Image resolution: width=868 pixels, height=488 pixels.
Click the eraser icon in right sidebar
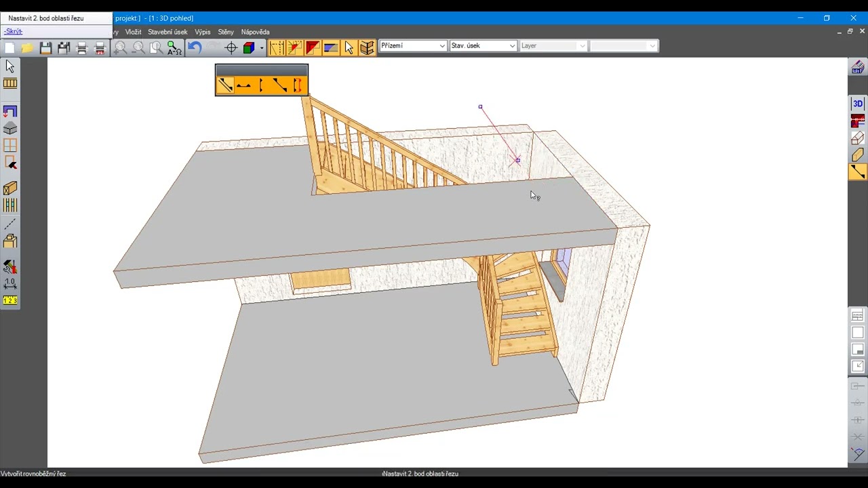[858, 138]
